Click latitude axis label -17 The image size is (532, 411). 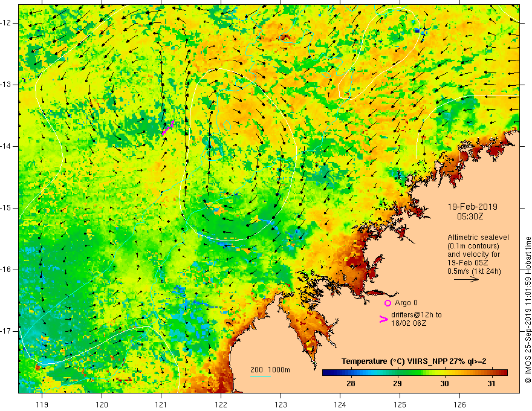point(6,331)
